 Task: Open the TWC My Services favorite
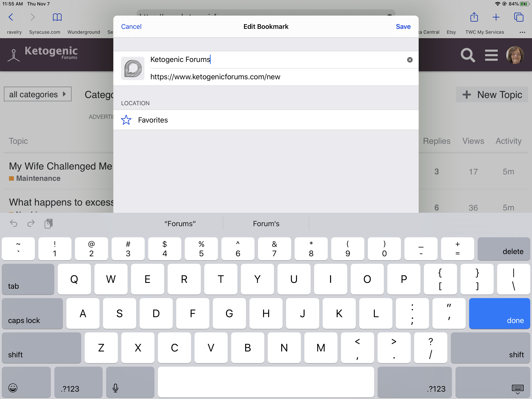pyautogui.click(x=484, y=32)
